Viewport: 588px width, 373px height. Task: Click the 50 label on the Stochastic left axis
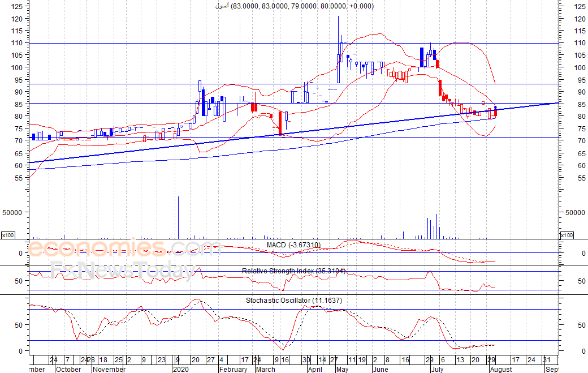pos(19,325)
